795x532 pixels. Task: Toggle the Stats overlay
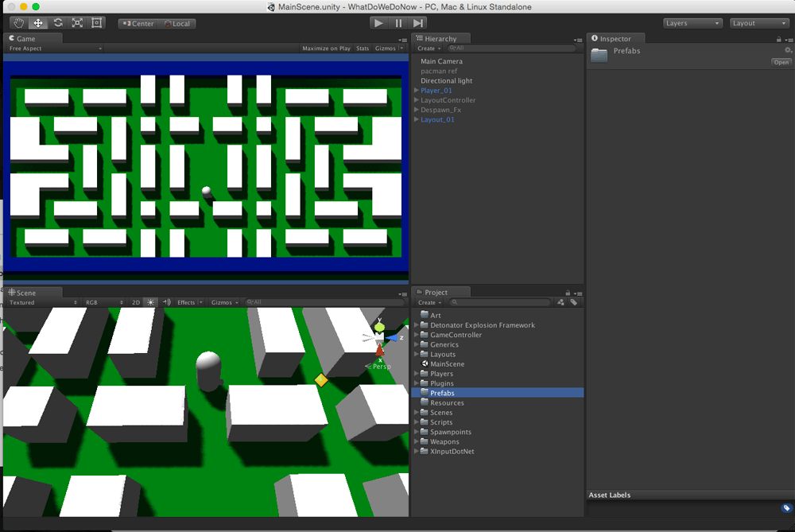coord(363,49)
